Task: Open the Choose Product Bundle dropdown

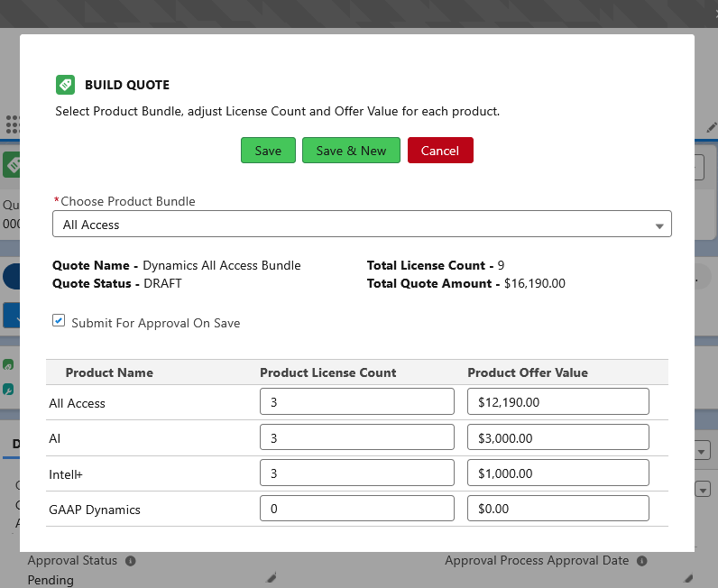Action: [x=362, y=224]
